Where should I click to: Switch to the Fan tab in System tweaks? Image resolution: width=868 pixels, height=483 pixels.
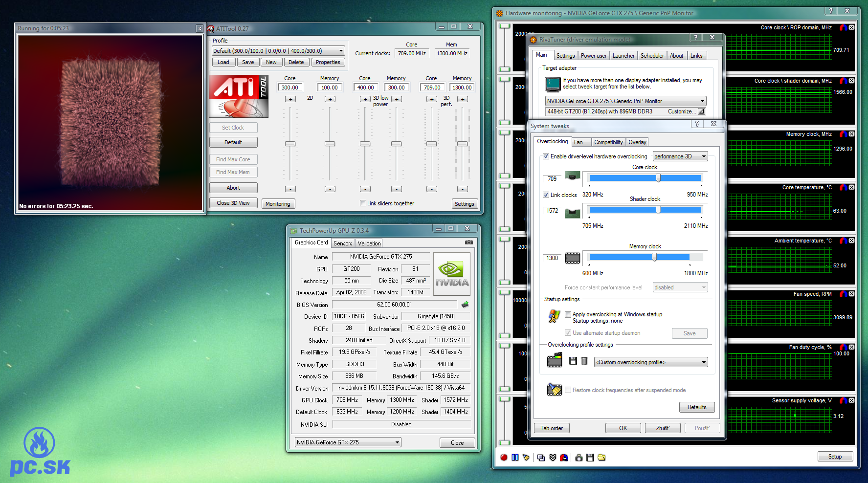(x=580, y=142)
